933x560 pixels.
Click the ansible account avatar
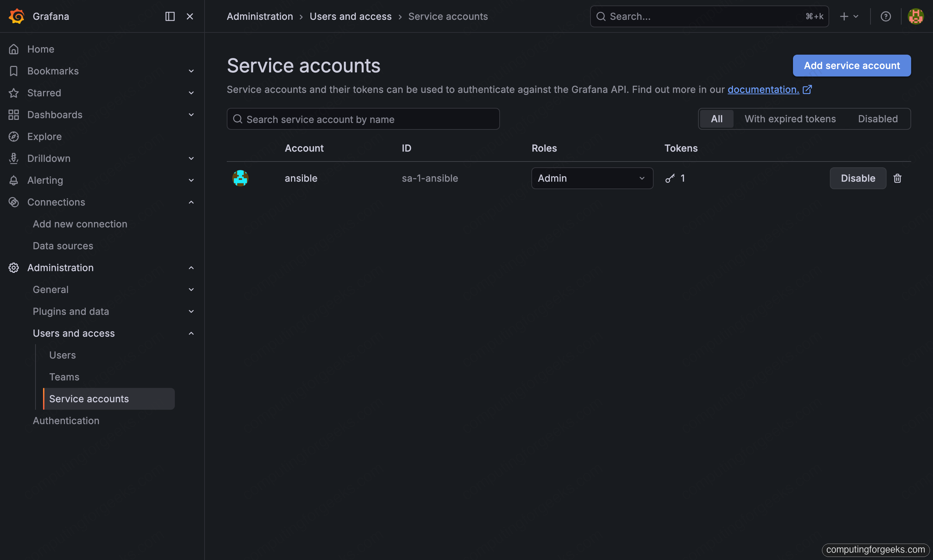240,178
